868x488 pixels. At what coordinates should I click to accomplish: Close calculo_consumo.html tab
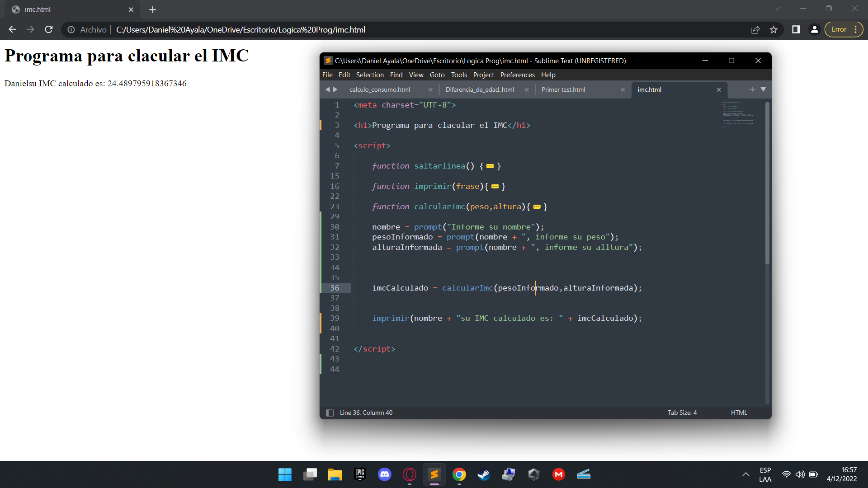(430, 90)
